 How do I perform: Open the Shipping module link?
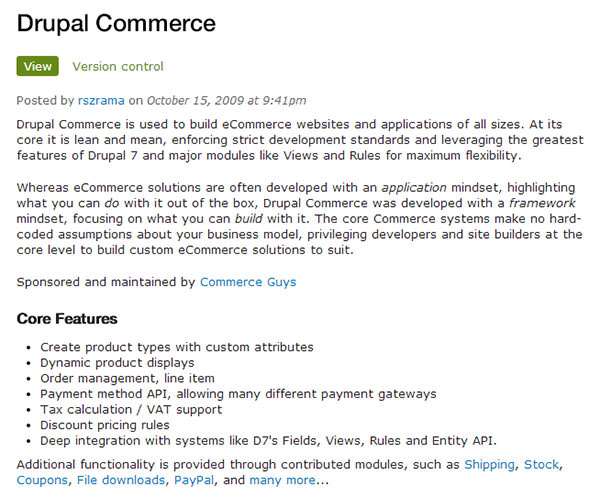[x=489, y=464]
